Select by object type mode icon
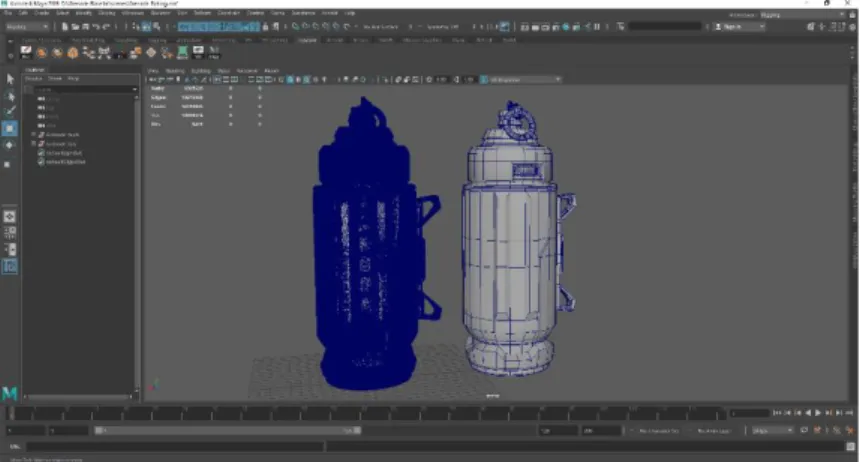860x462 pixels. click(146, 26)
